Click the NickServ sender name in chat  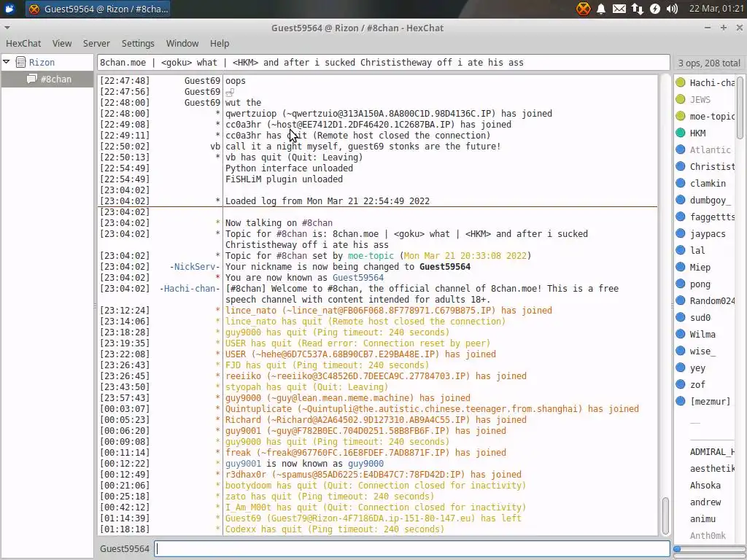[x=195, y=267]
